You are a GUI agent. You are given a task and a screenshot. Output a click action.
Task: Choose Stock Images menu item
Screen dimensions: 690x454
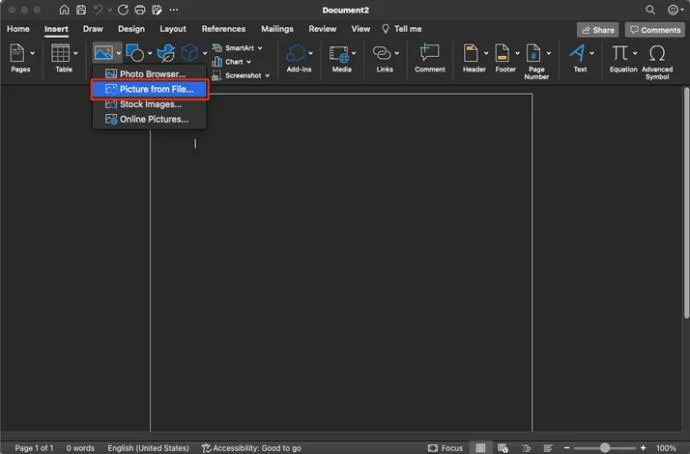[149, 104]
